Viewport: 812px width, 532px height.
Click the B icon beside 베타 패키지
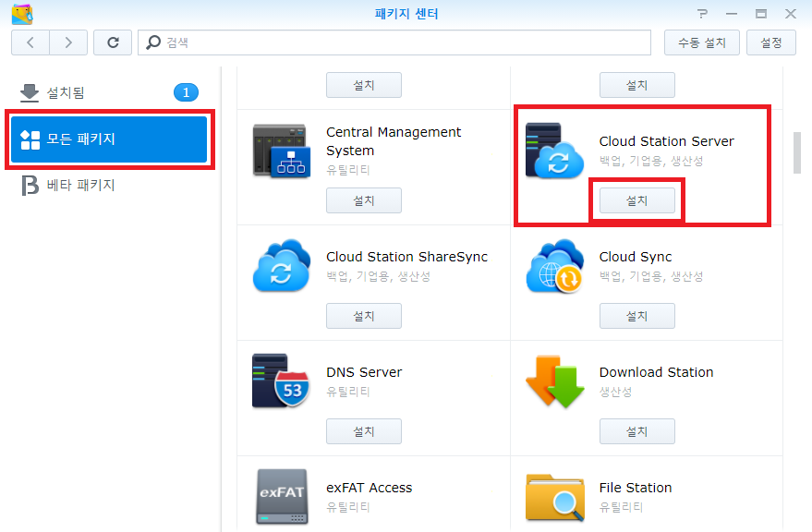pyautogui.click(x=30, y=185)
